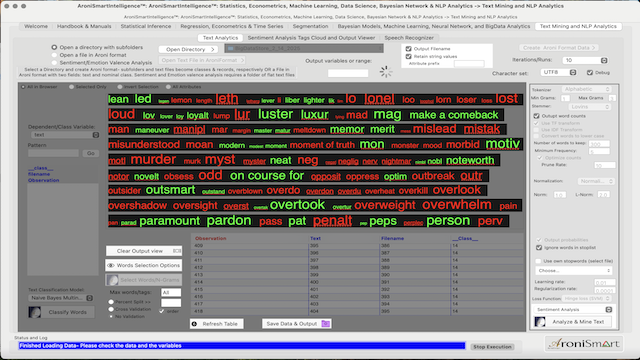Click the Stop Execution button
This screenshot has height=360, width=640.
coord(492,347)
